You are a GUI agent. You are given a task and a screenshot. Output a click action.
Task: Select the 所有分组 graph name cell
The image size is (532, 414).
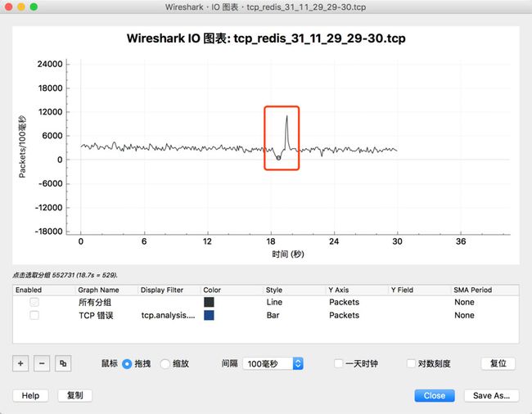point(95,302)
